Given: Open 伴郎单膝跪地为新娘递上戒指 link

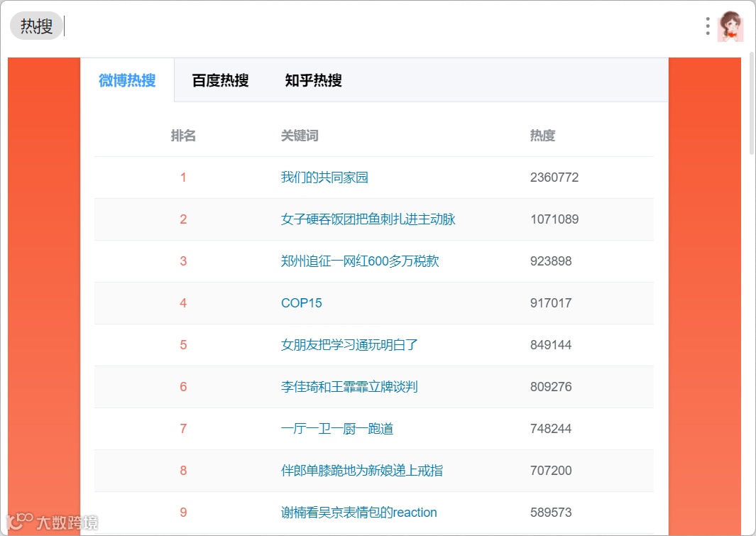Looking at the screenshot, I should click(x=361, y=471).
